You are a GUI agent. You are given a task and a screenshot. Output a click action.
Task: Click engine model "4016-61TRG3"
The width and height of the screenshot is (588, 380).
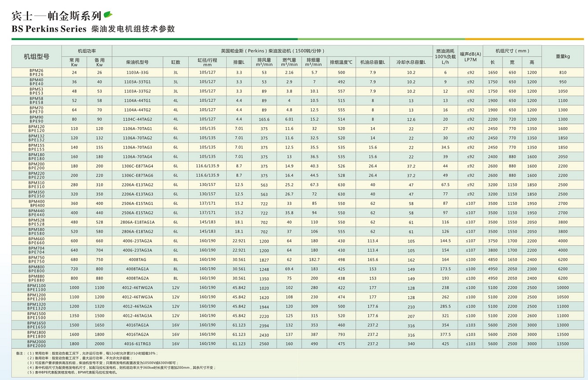pyautogui.click(x=137, y=344)
